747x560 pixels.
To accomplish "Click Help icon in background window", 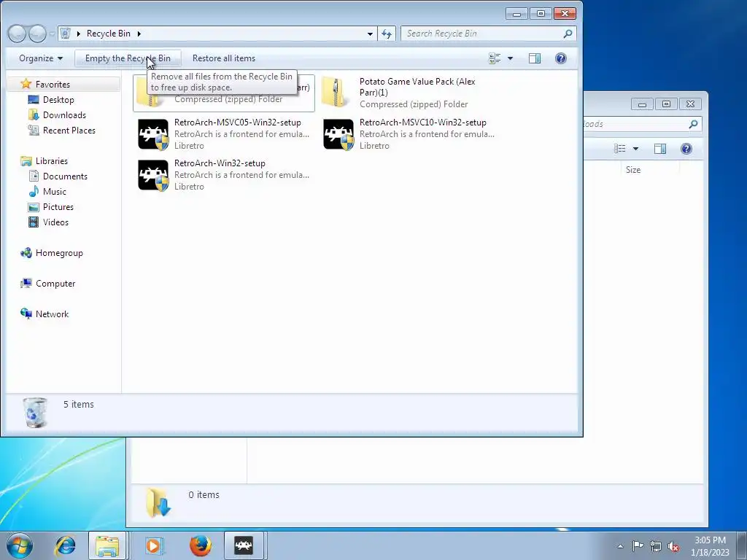I will point(686,149).
